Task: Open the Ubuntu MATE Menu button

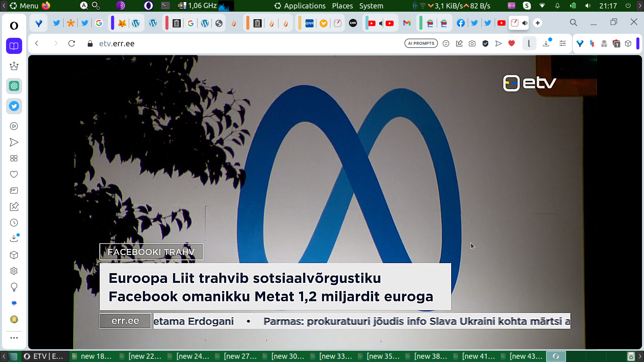Action: [x=24, y=6]
